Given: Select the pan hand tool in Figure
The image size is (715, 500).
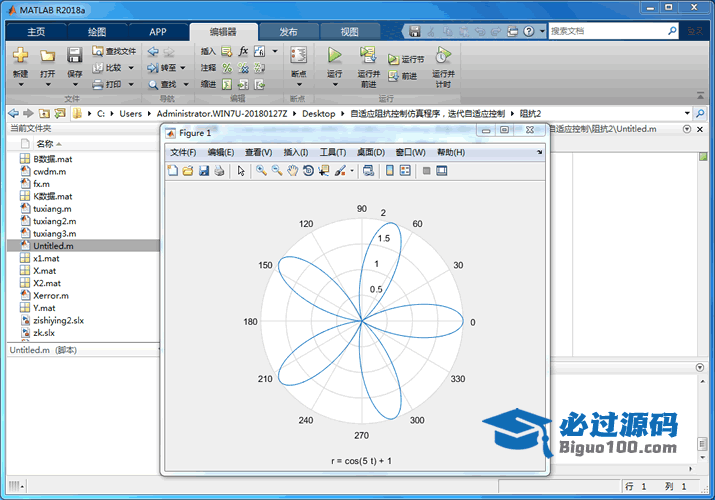Looking at the screenshot, I should pos(292,171).
